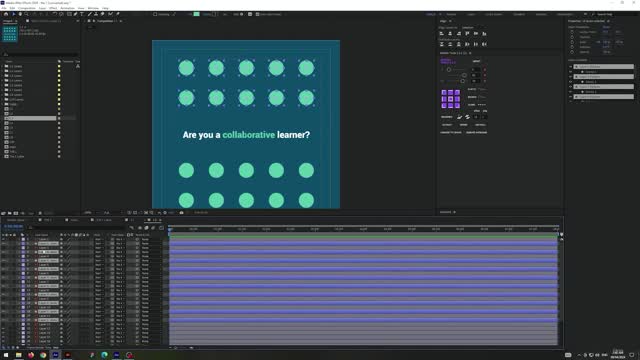Select the Brush tool
The height and width of the screenshot is (360, 640).
coord(90,14)
